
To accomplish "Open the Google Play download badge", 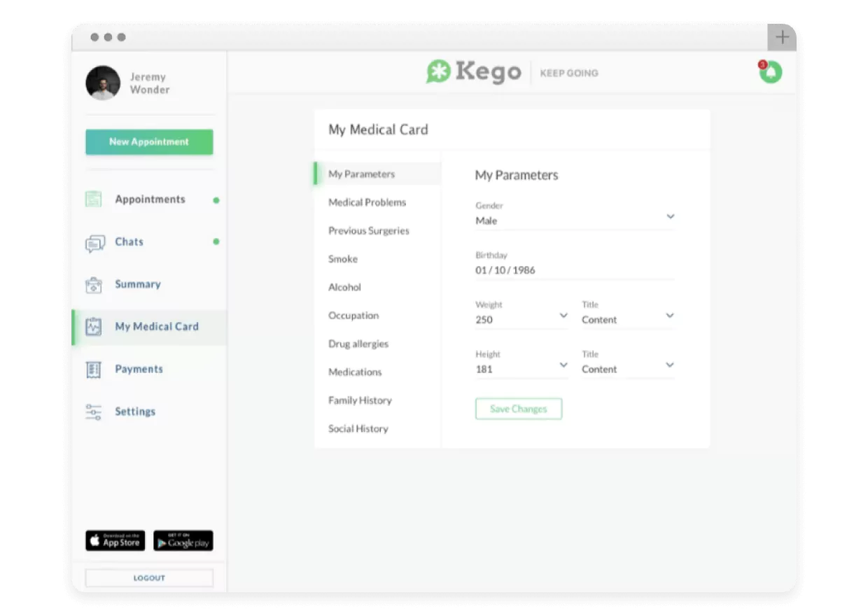I will point(183,540).
